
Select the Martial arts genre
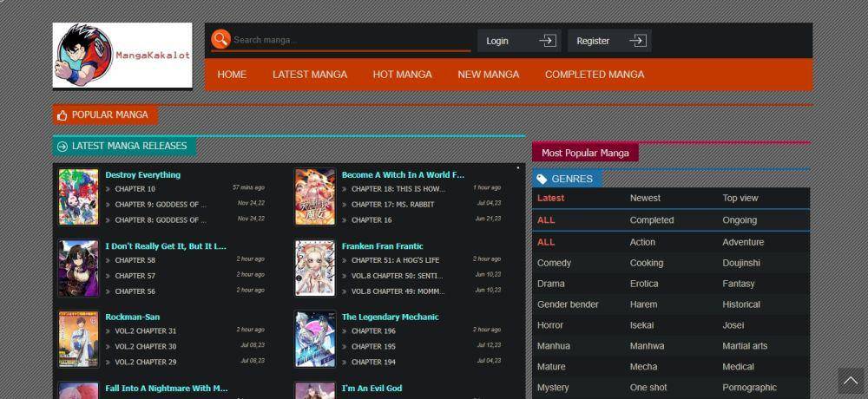coord(745,346)
